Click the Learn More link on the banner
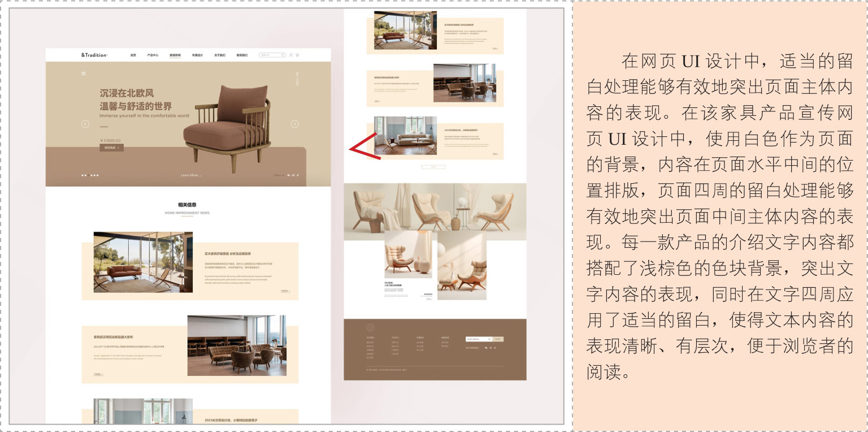 (x=191, y=175)
